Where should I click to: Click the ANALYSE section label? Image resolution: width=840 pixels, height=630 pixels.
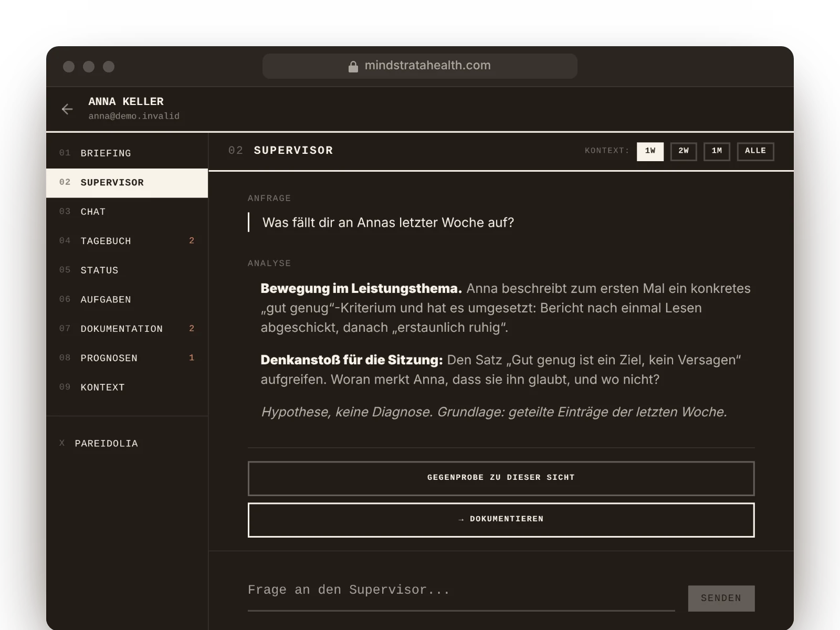(269, 264)
